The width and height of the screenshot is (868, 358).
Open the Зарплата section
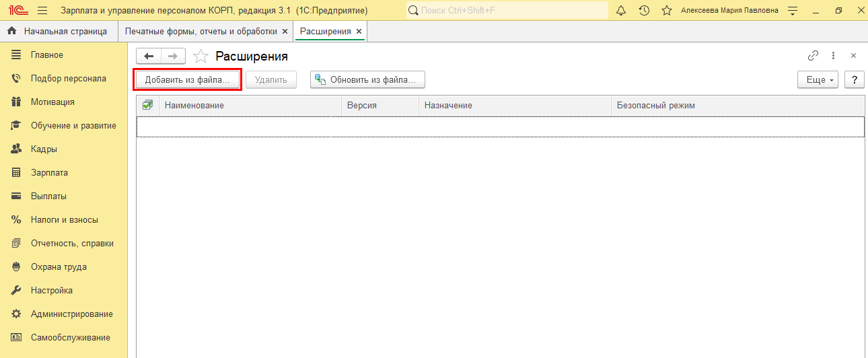pos(49,173)
